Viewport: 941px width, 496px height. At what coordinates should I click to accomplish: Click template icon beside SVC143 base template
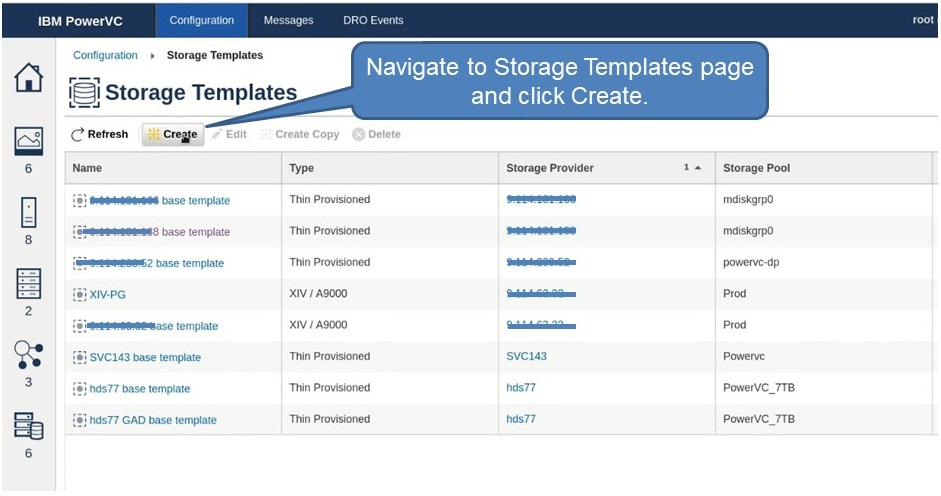(79, 357)
